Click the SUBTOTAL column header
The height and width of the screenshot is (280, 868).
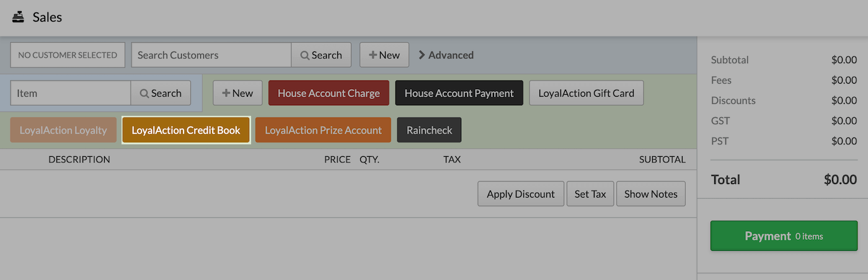tap(662, 159)
